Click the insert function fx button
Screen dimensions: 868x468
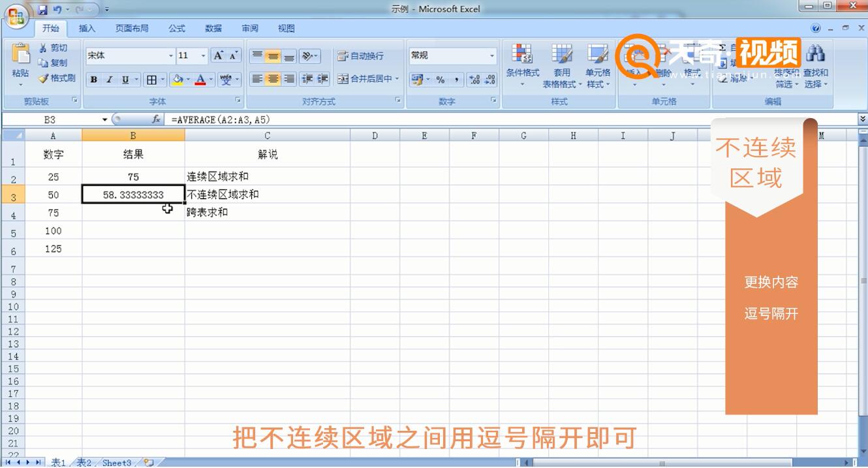click(x=156, y=119)
